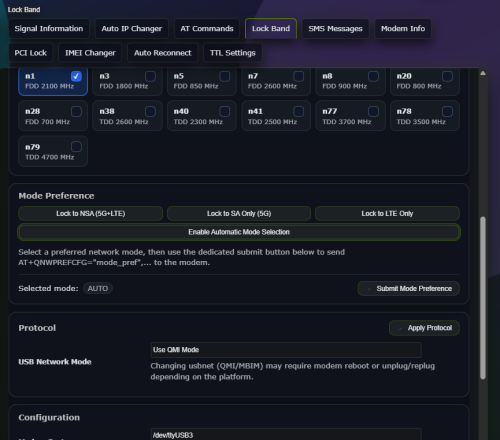The image size is (500, 440).
Task: Open the USB Network Mode dropdown
Action: (x=286, y=350)
